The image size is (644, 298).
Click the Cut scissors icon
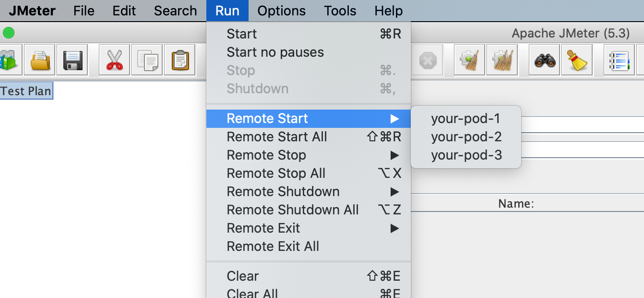[114, 60]
